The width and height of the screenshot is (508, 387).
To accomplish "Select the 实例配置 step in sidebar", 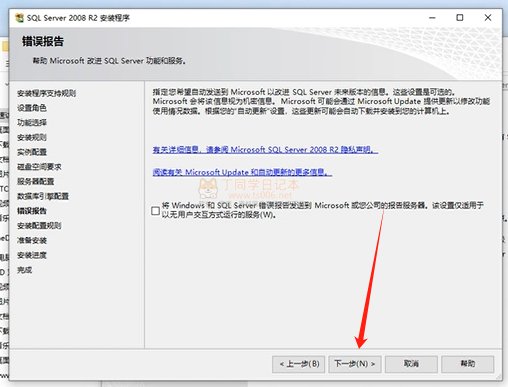I will pyautogui.click(x=32, y=152).
